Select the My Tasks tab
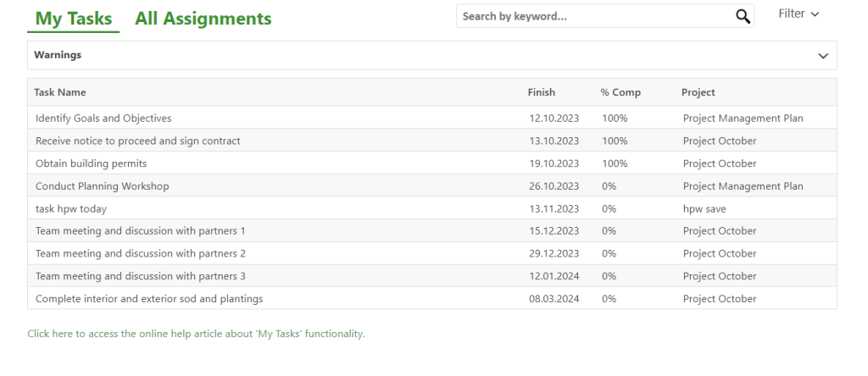868x376 pixels. 74,19
